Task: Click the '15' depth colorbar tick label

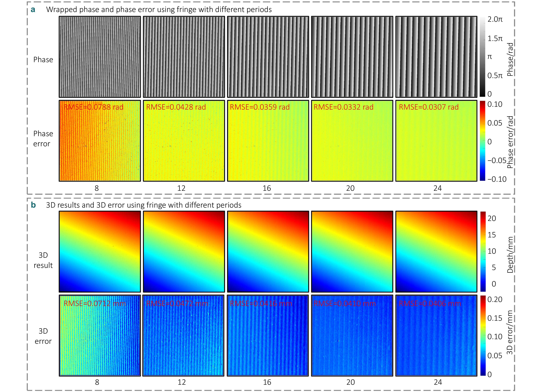Action: tap(492, 235)
